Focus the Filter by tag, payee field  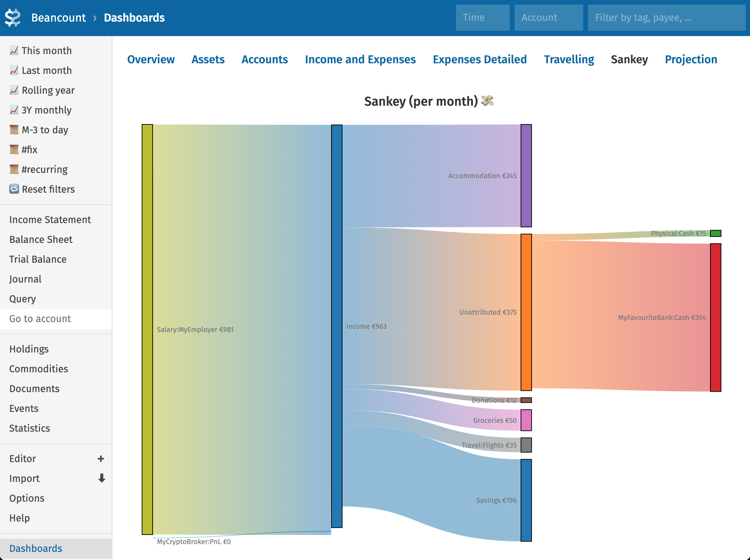pos(667,18)
